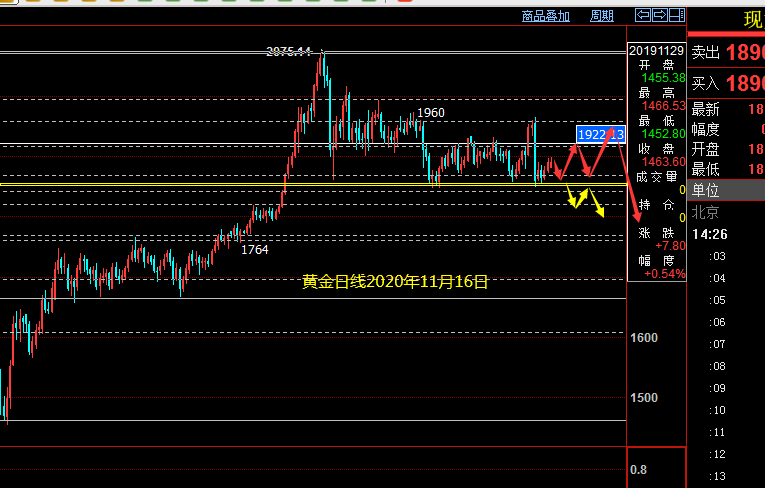
Task: Select the percentage value +0.54%
Action: click(664, 274)
